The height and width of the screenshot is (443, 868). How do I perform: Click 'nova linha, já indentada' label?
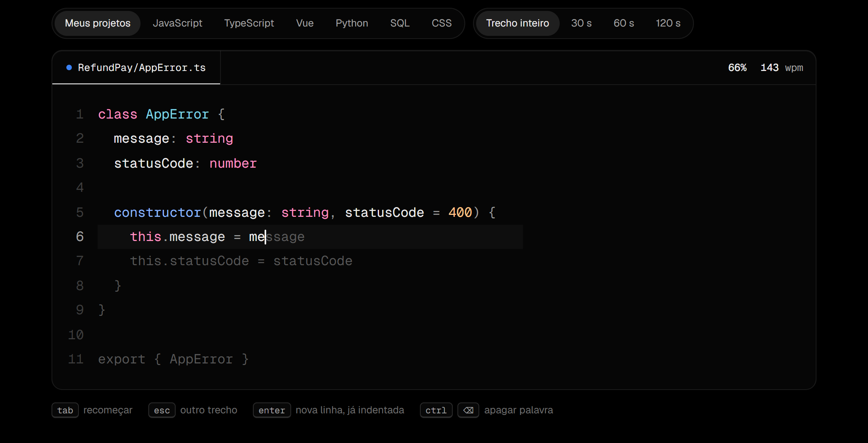pyautogui.click(x=350, y=410)
